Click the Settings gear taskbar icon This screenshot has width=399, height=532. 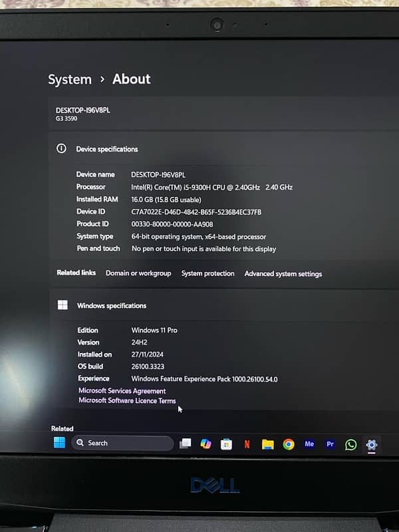tap(372, 444)
